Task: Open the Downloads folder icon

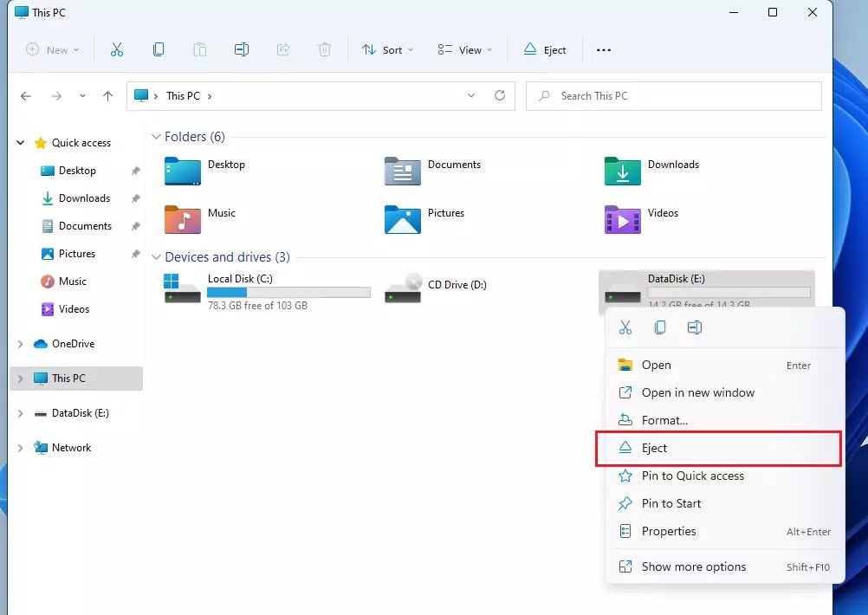Action: (x=622, y=172)
